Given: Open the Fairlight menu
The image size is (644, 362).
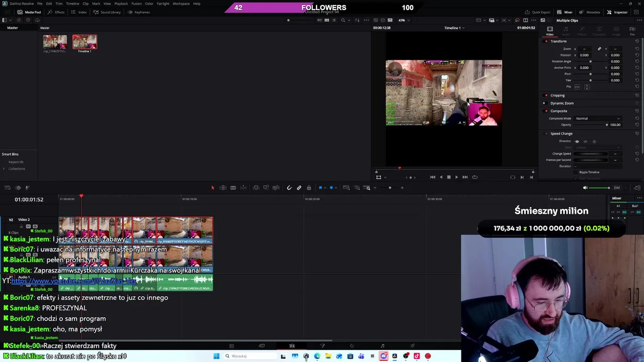Looking at the screenshot, I should [163, 4].
